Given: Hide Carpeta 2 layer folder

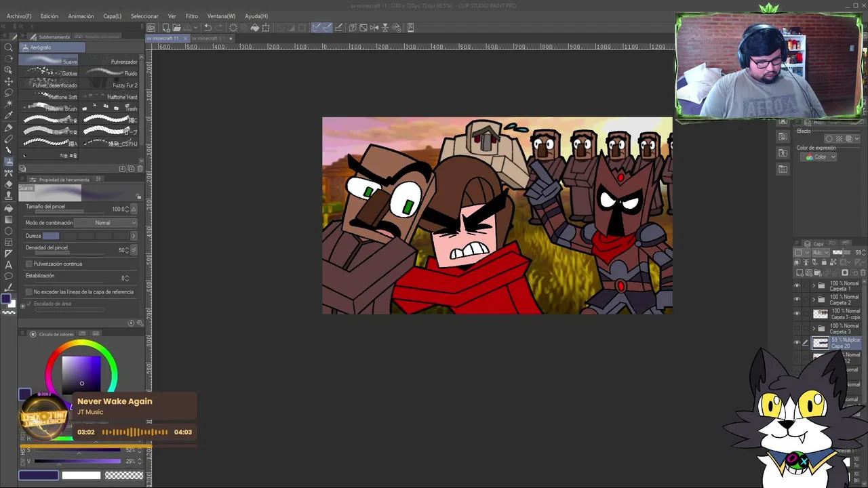Looking at the screenshot, I should tap(797, 299).
